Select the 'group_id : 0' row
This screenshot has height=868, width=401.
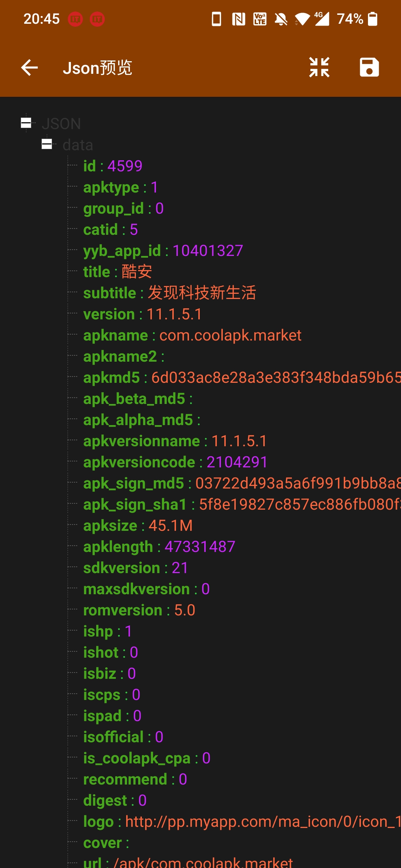click(124, 208)
